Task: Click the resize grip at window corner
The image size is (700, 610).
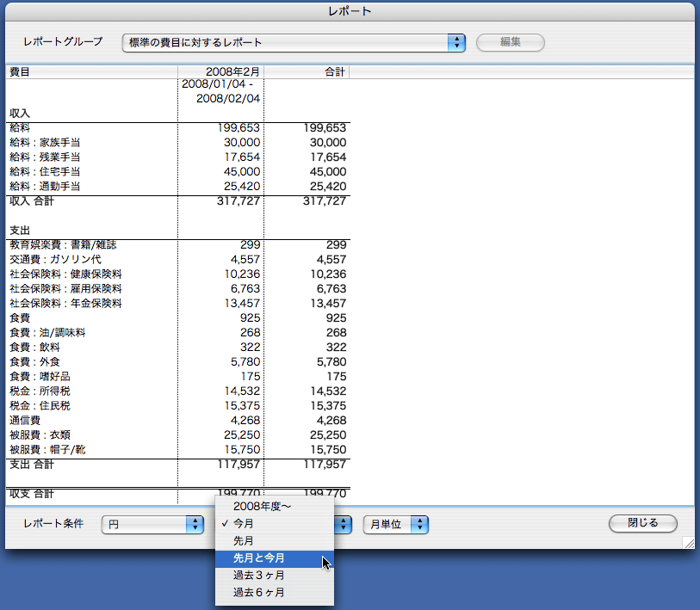Action: pos(689,543)
